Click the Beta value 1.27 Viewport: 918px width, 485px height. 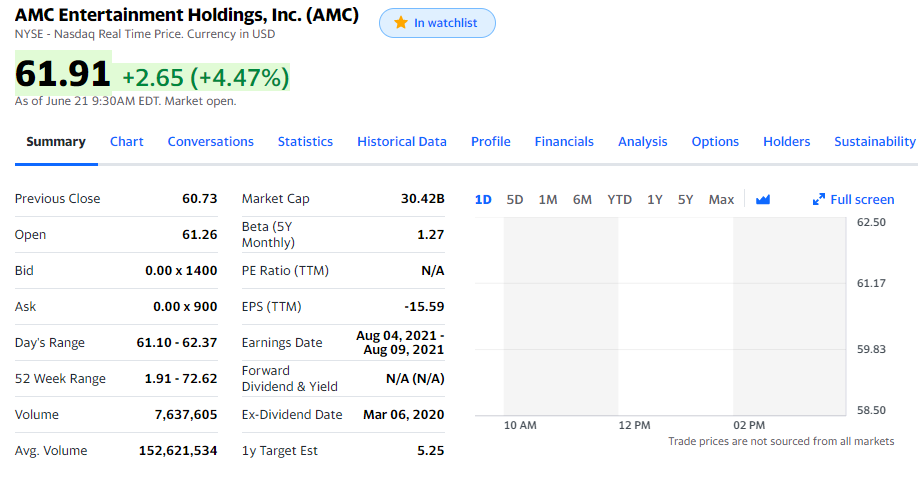coord(430,235)
